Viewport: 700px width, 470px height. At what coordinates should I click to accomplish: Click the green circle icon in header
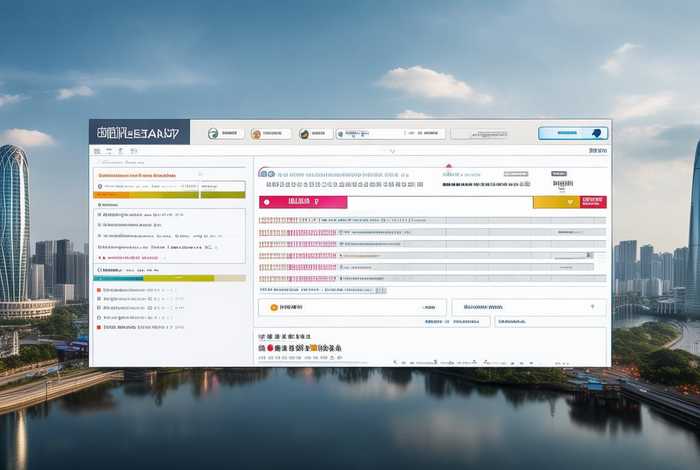coord(213,133)
